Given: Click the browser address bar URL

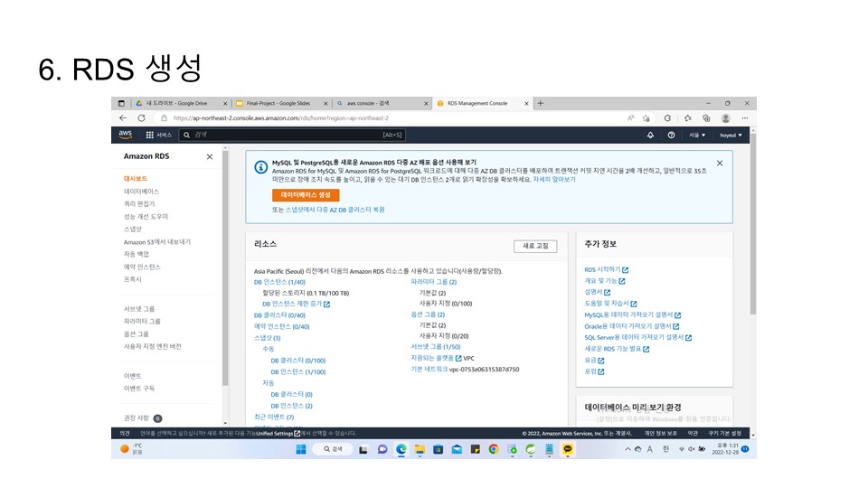Looking at the screenshot, I should pos(281,117).
